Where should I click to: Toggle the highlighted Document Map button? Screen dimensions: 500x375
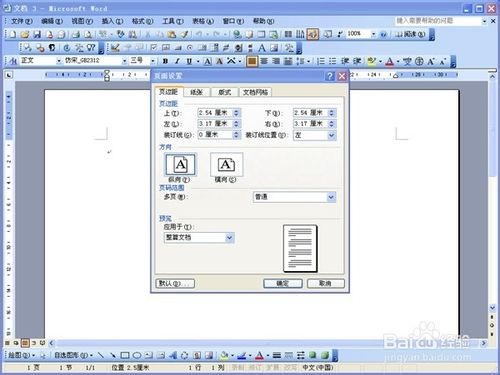312,34
